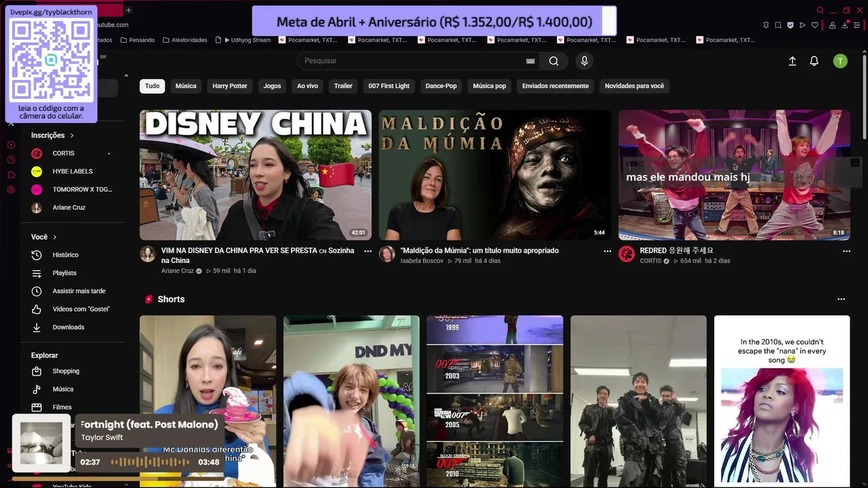Open the extensions cube icon in browser sidebar

click(x=11, y=175)
